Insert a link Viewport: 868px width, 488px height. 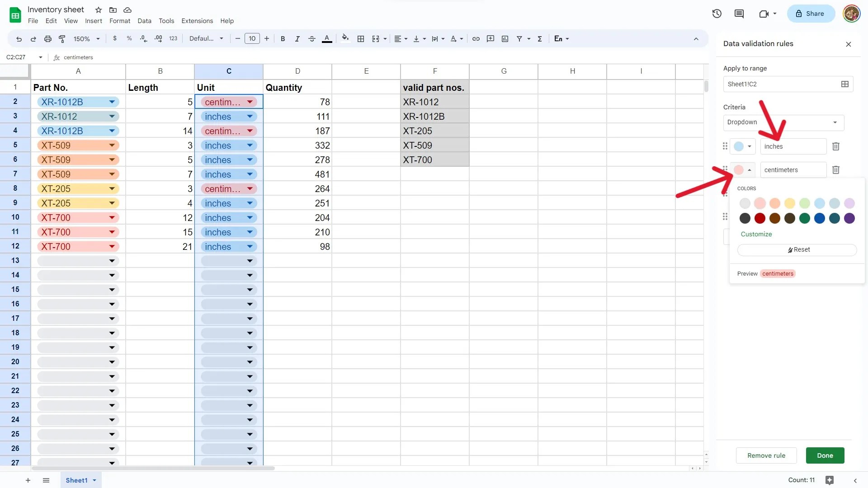476,39
